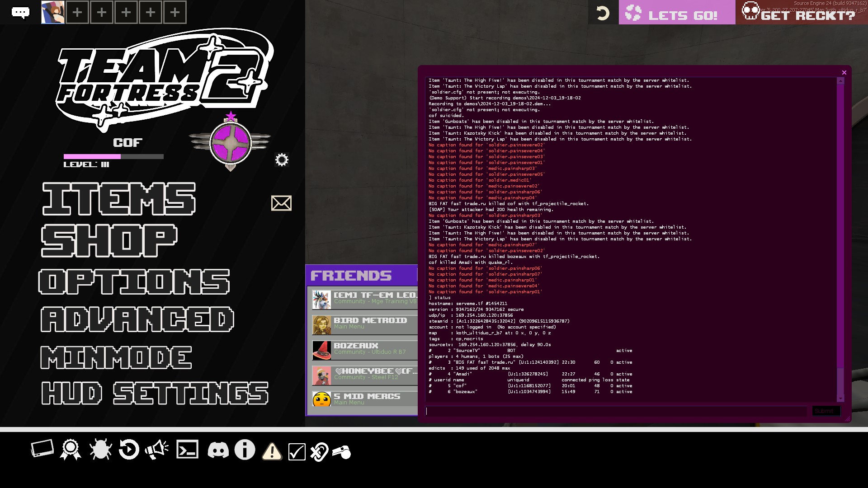Click the gear icon near badge
The height and width of the screenshot is (488, 868).
(282, 160)
